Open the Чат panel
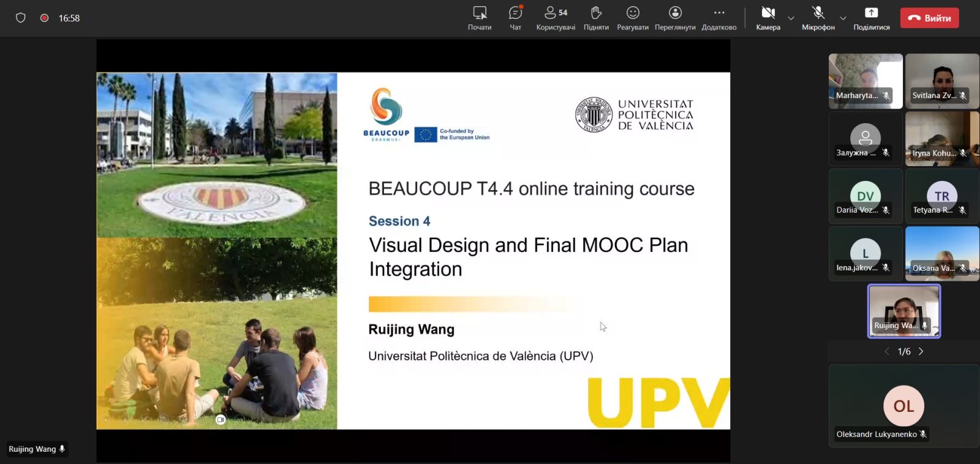The image size is (980, 464). (x=516, y=18)
